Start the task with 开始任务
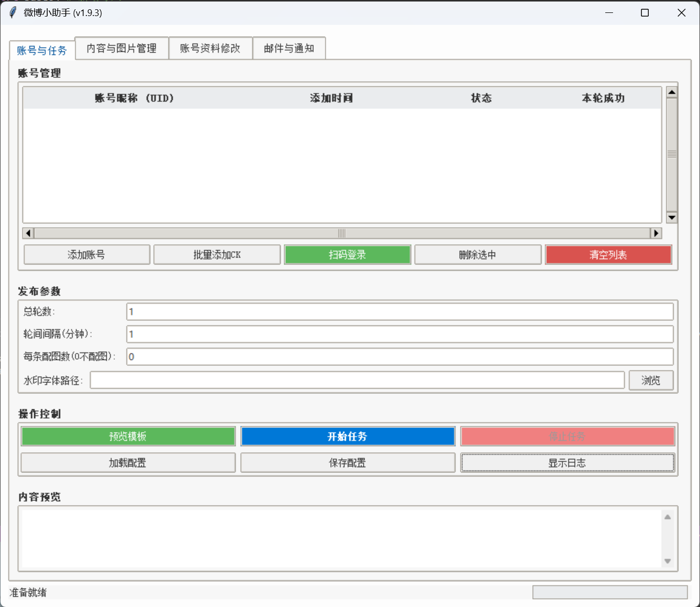 pyautogui.click(x=347, y=436)
